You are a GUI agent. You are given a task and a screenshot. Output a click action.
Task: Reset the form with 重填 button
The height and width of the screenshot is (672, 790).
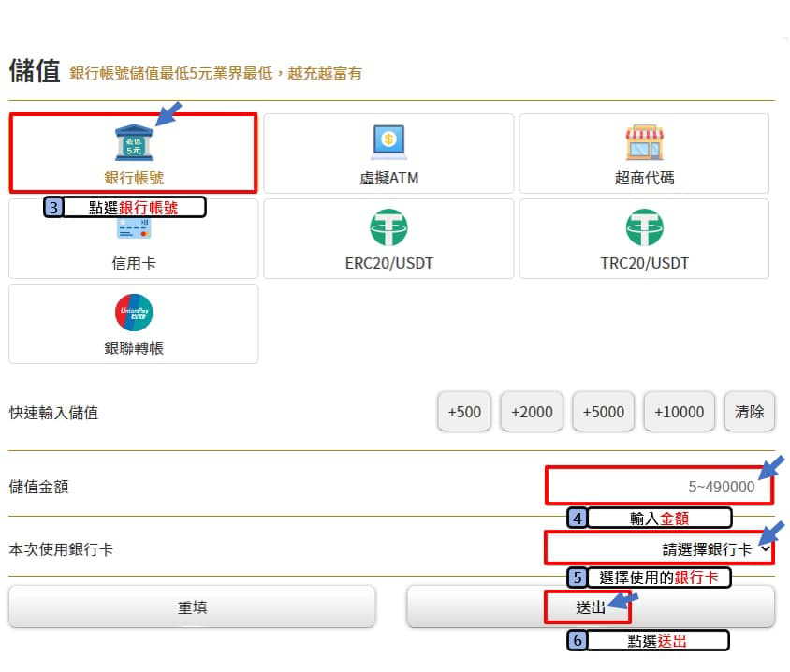point(192,607)
